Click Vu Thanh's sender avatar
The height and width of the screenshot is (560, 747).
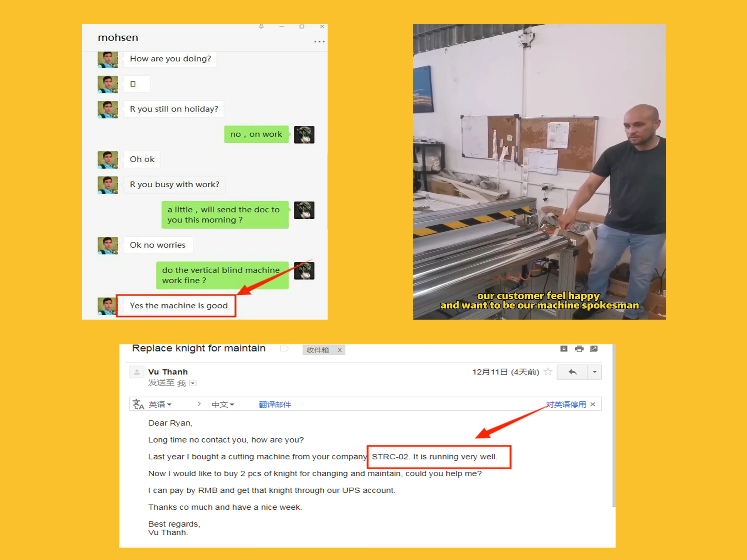pos(137,372)
